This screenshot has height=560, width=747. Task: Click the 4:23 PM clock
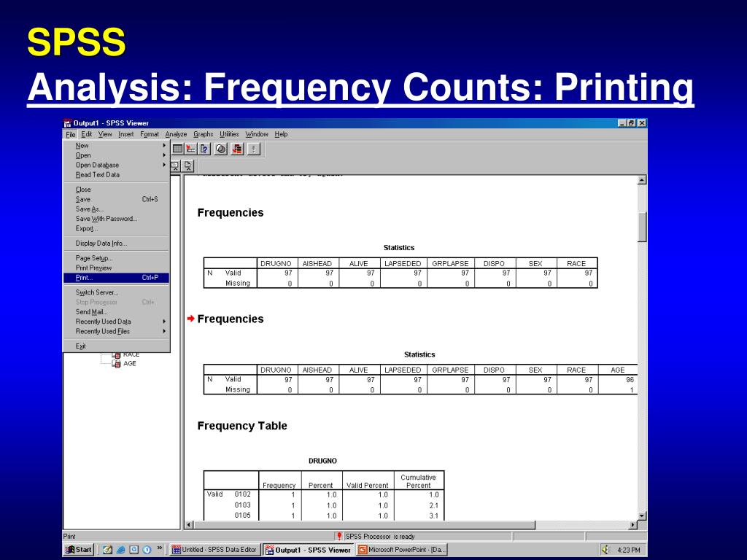pos(628,550)
